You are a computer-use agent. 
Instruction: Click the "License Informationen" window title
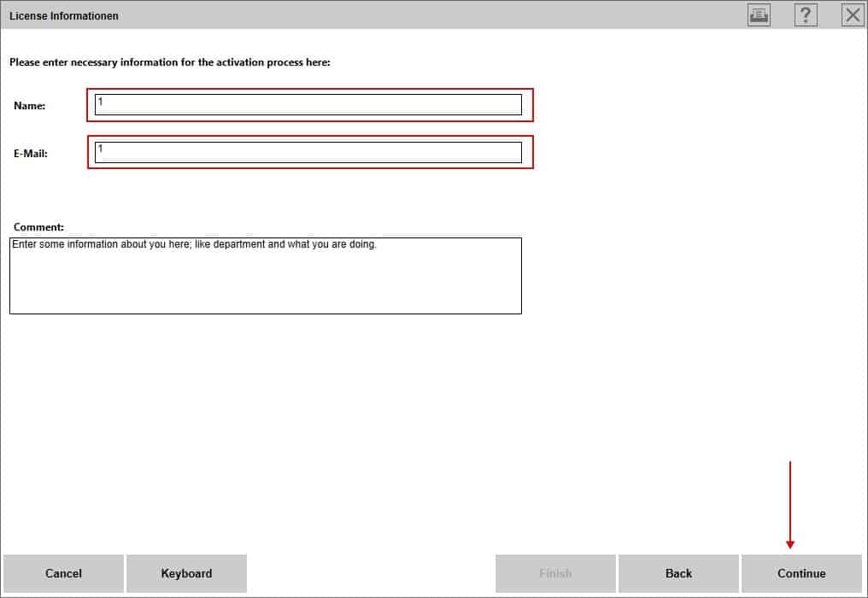click(x=64, y=16)
